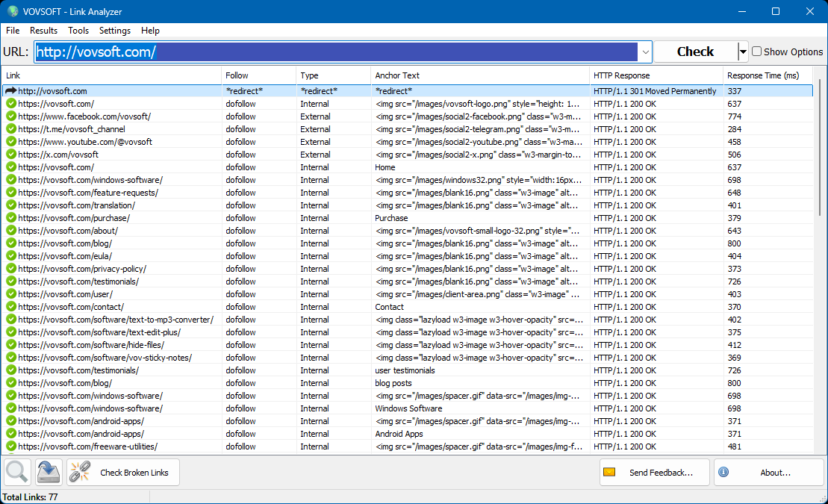Open the Results menu
Screen dimensions: 828x504
(x=43, y=31)
